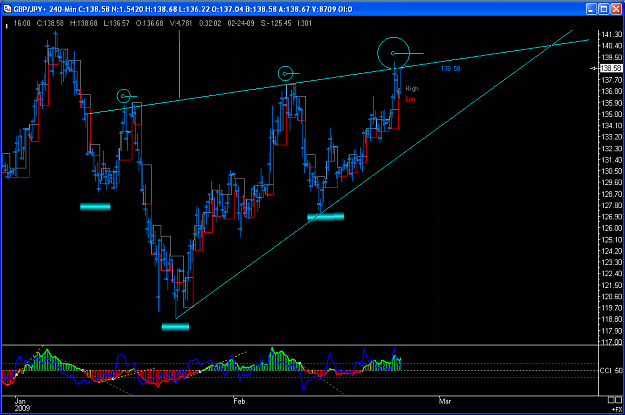Select the cyan support bar near 127.80 in January
Screen dimensions: 625x415
click(x=95, y=207)
